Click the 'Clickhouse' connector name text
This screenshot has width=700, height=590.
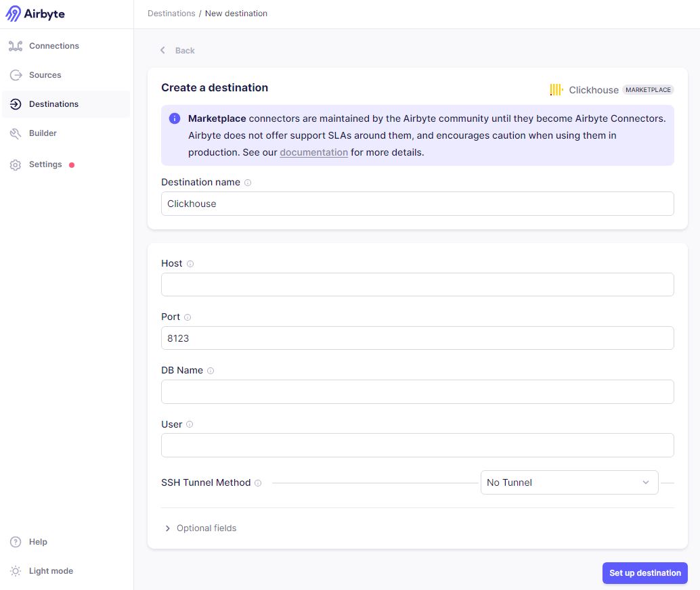tap(594, 90)
